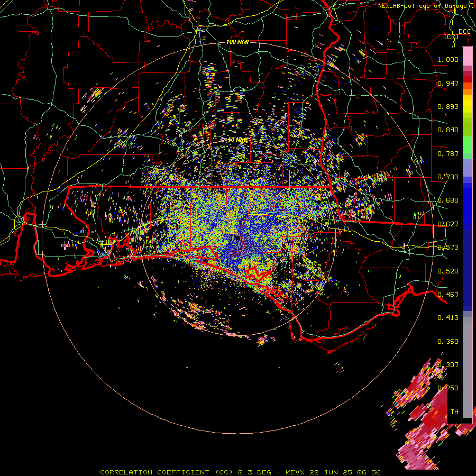Image resolution: width=476 pixels, height=476 pixels.
Task: Click the 0.840 scale label
Action: pyautogui.click(x=448, y=130)
